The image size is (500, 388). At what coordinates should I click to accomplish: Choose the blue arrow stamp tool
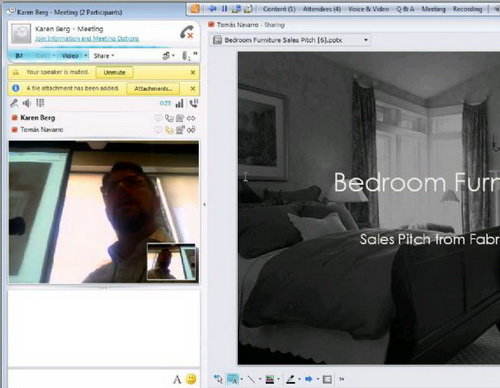[x=309, y=379]
